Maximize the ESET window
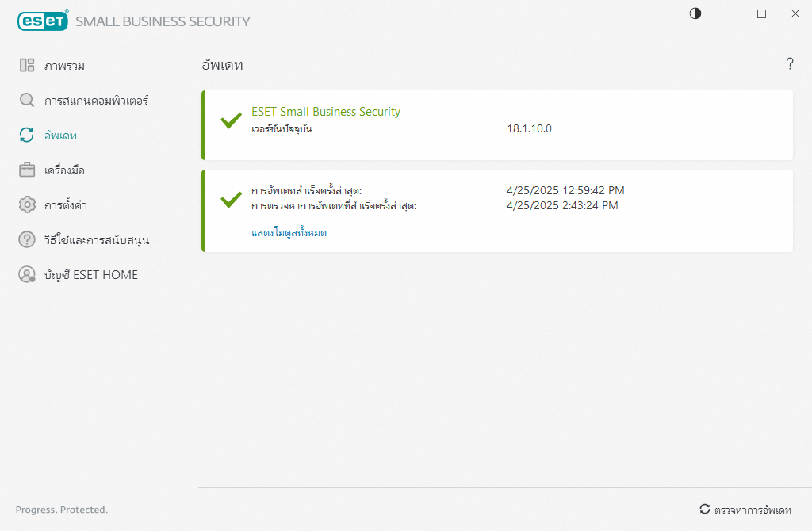 click(x=761, y=13)
